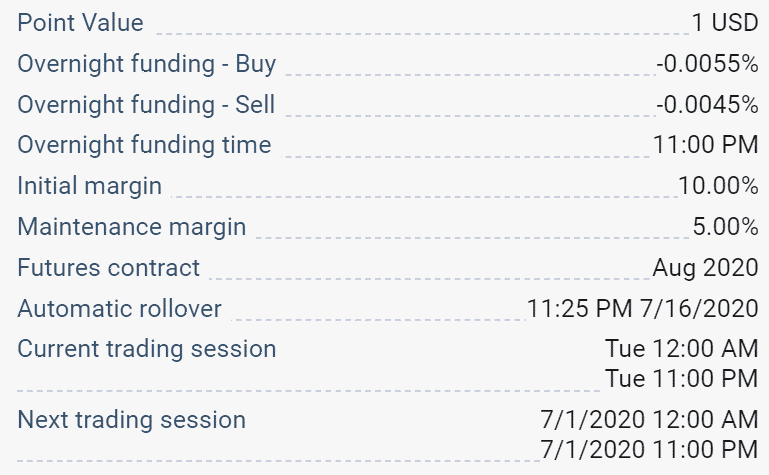Click the Point Value label
769x475 pixels.
80,23
